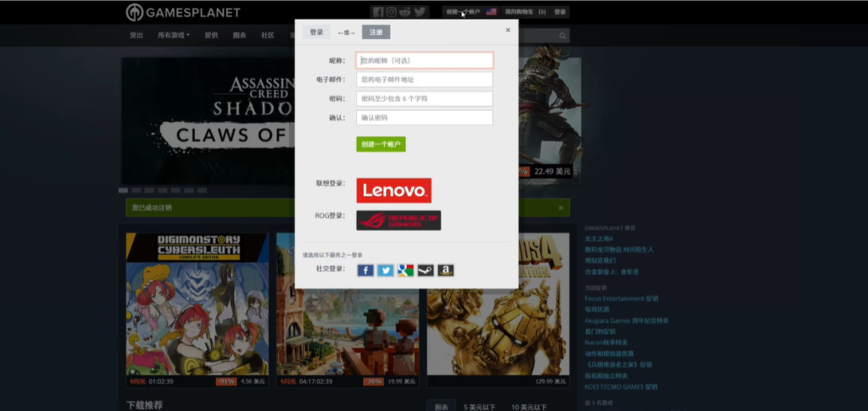Select the first carousel slide indicator
868x411 pixels.
123,191
